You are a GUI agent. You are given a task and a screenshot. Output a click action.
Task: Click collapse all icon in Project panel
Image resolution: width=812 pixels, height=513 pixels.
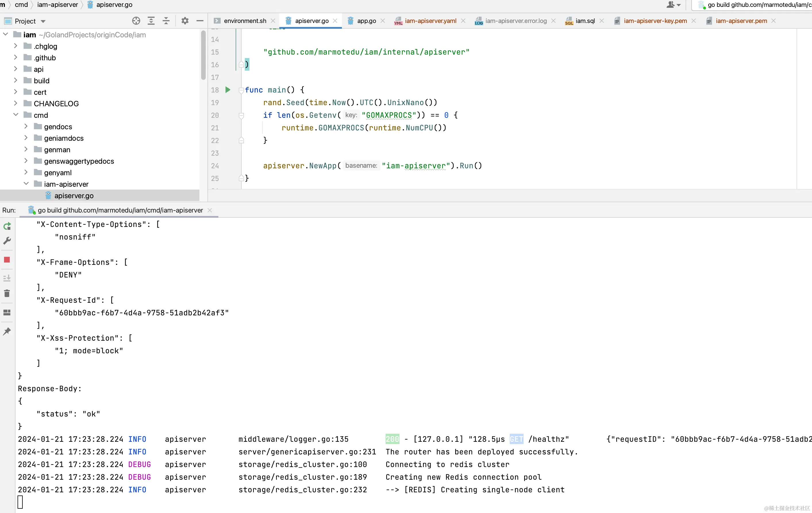tap(166, 21)
